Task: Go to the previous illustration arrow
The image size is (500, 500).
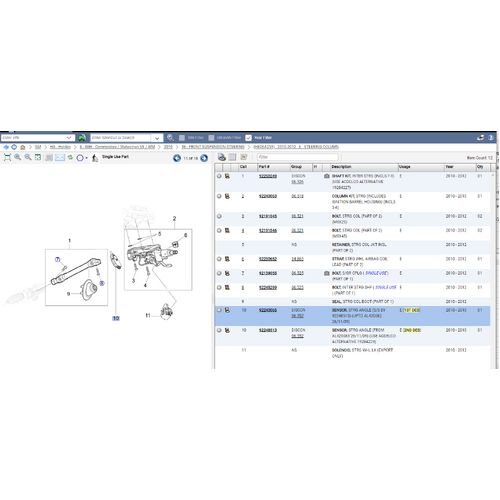Action: tap(177, 158)
